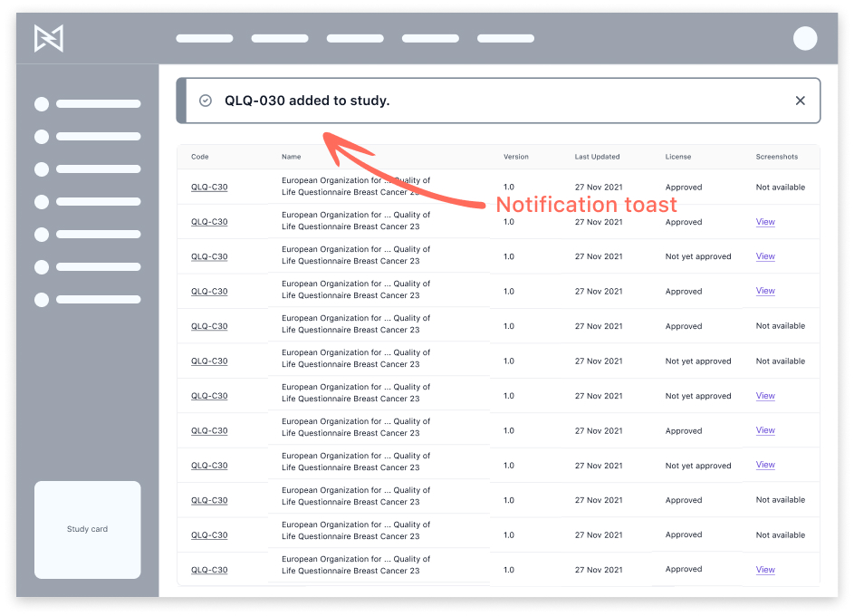This screenshot has height=616, width=854.
Task: Click the first row's questionnaire name text
Action: pyautogui.click(x=356, y=187)
